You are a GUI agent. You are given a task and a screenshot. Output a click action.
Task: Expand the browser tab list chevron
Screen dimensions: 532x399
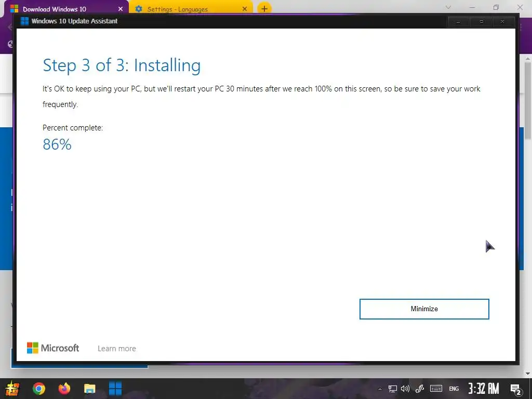[x=448, y=7]
